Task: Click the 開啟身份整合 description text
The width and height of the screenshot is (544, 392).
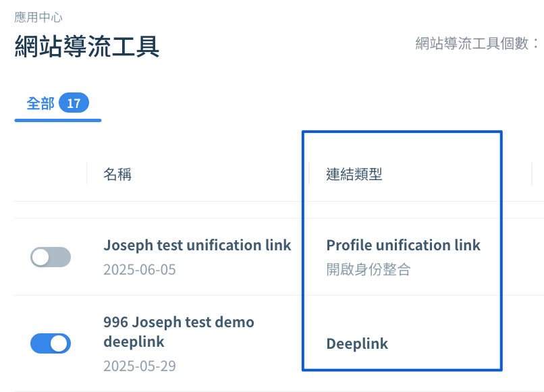Action: point(369,269)
